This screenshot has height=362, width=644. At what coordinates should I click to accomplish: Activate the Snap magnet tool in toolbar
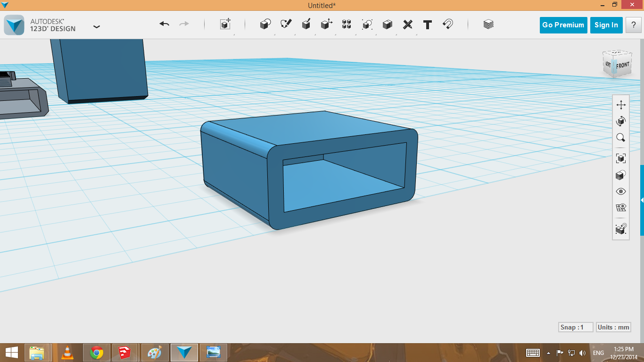click(x=448, y=25)
